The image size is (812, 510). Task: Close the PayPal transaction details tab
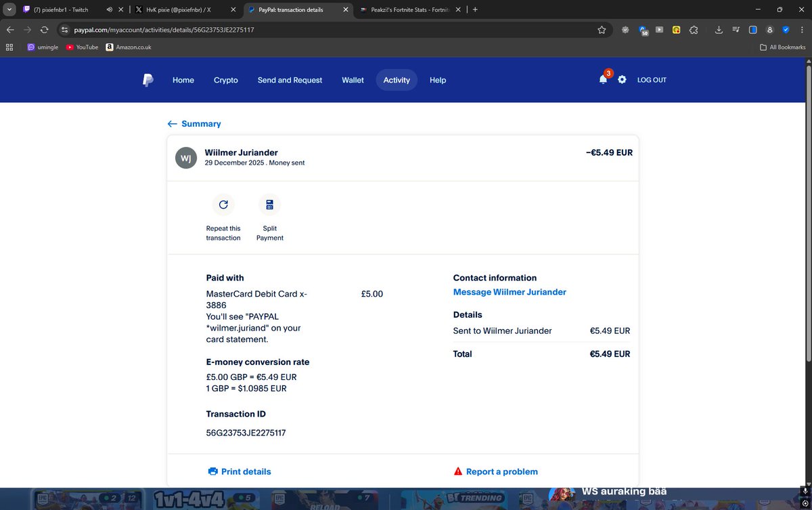346,9
